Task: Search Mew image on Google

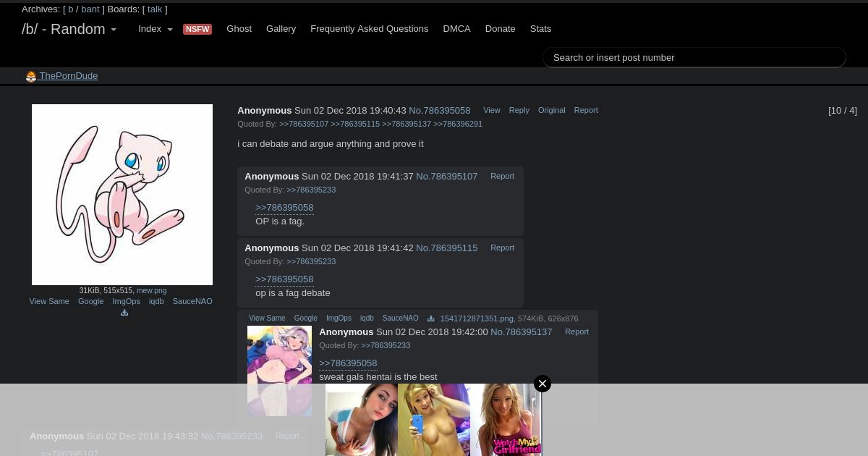Action: 90,301
